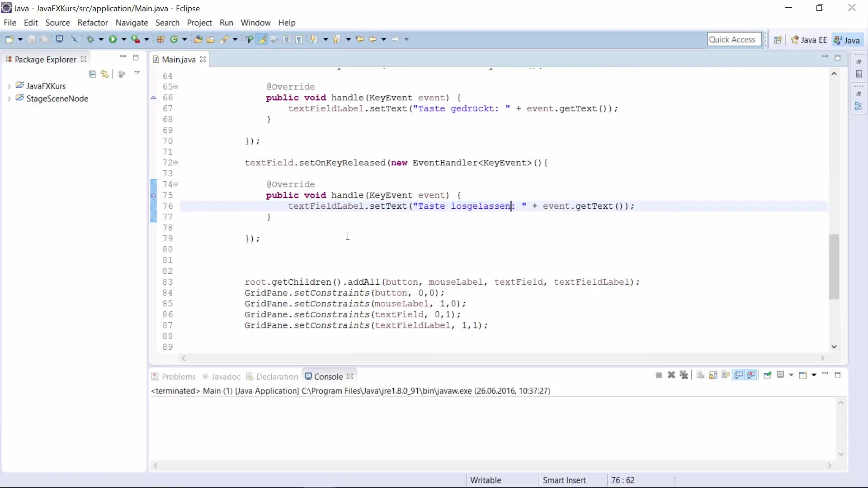Open the Package Explorer View Menu triangle

click(137, 73)
